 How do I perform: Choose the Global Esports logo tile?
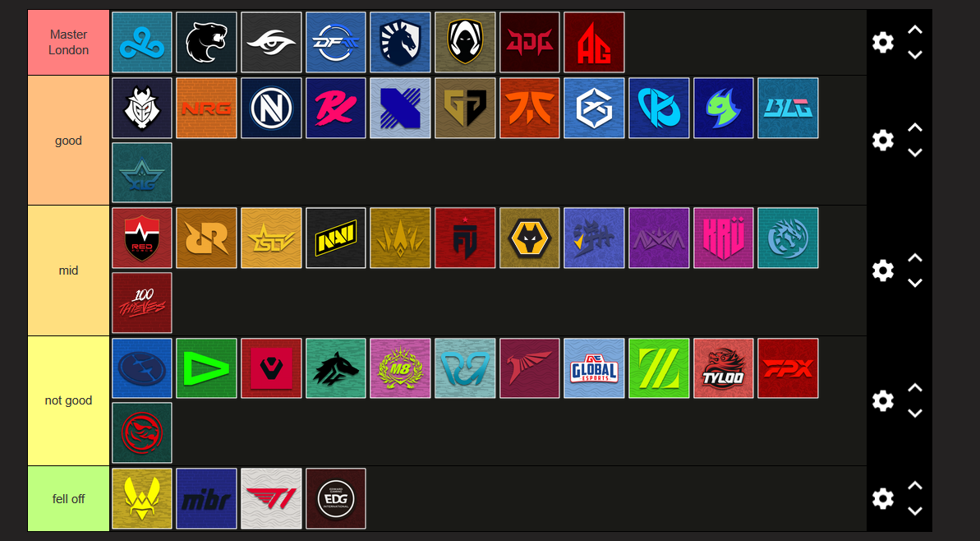pos(594,368)
